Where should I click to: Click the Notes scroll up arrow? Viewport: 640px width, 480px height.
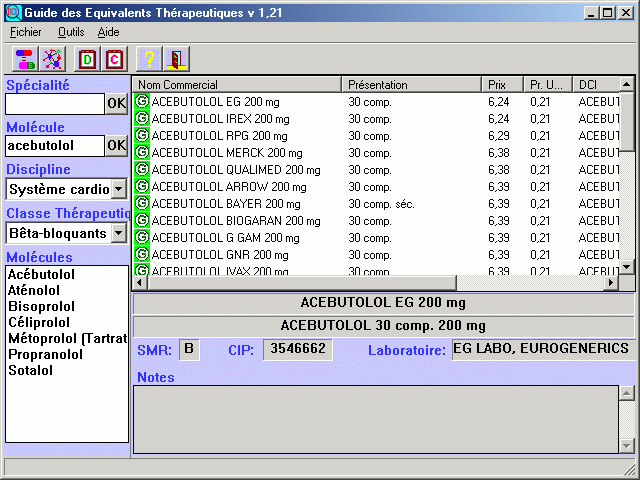tap(627, 393)
